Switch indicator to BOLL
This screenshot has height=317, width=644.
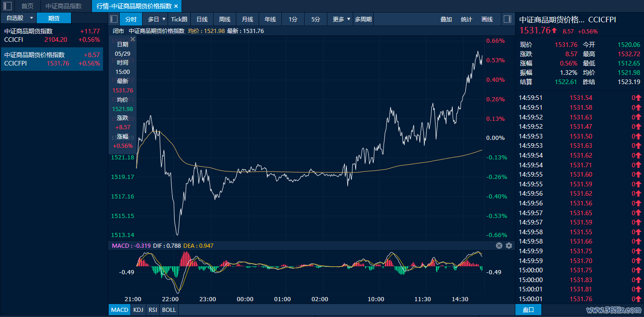169,310
